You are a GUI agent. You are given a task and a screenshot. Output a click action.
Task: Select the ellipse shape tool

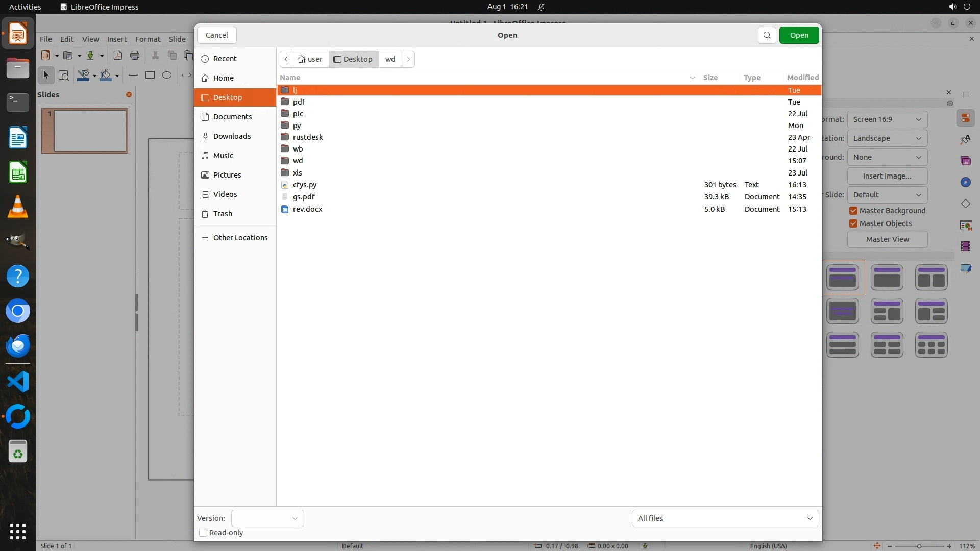coord(167,76)
